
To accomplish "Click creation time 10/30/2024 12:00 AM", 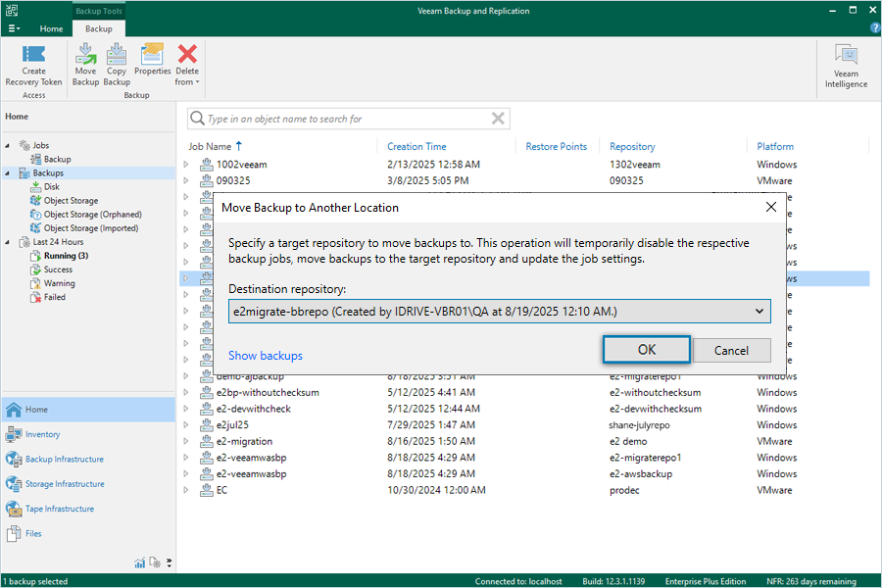I will tap(436, 490).
